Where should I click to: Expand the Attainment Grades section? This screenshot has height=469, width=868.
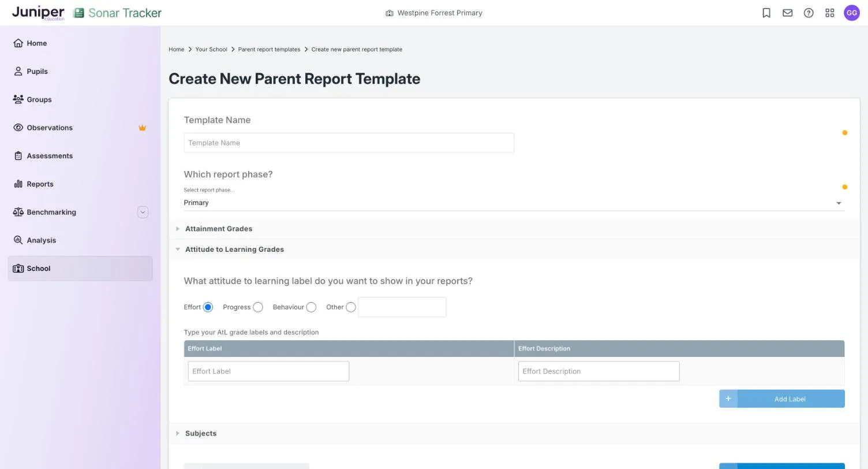514,229
